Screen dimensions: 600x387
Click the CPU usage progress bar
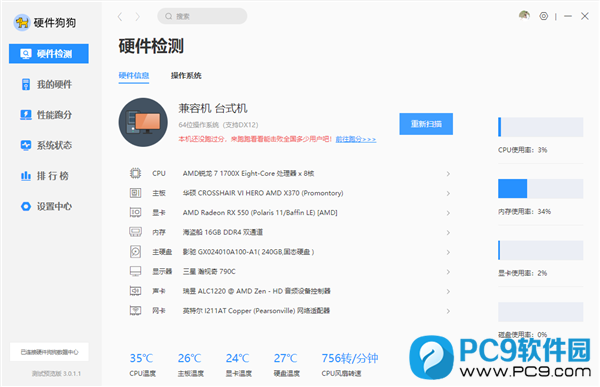click(540, 127)
